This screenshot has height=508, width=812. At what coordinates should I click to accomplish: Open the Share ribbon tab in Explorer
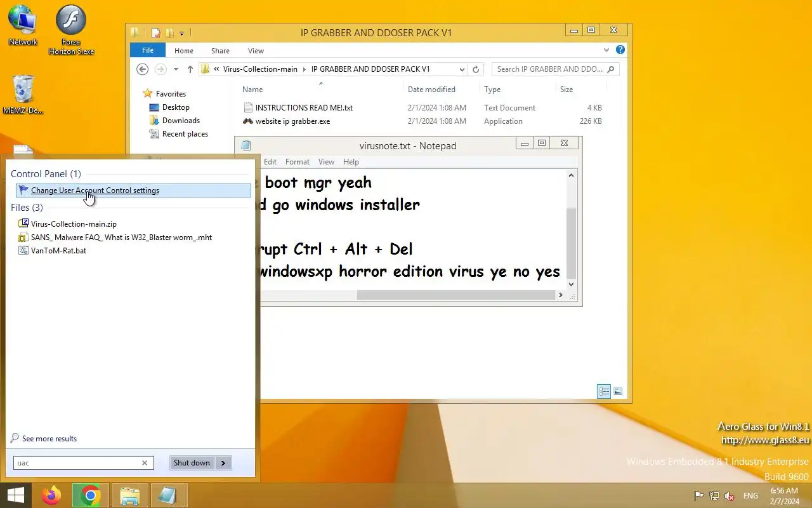[221, 51]
